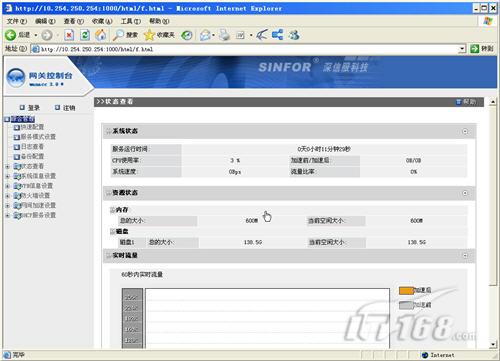The width and height of the screenshot is (500, 361).
Task: Open the Mail envelope toolbar icon
Action: [x=206, y=35]
